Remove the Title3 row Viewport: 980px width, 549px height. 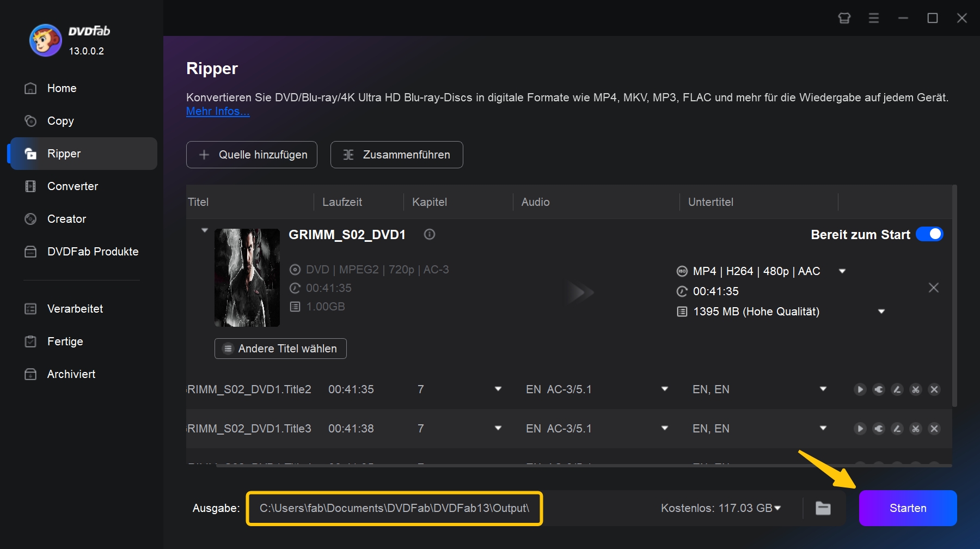pyautogui.click(x=934, y=429)
